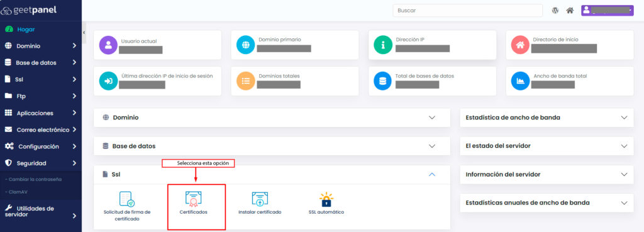Expand Estadística de ancho de banda panel
The width and height of the screenshot is (644, 232).
pos(547,118)
